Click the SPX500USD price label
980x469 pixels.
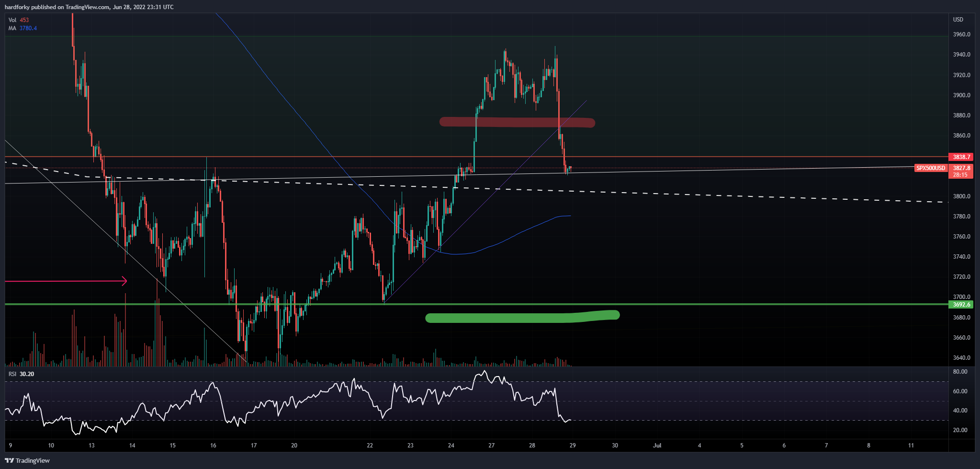point(931,168)
